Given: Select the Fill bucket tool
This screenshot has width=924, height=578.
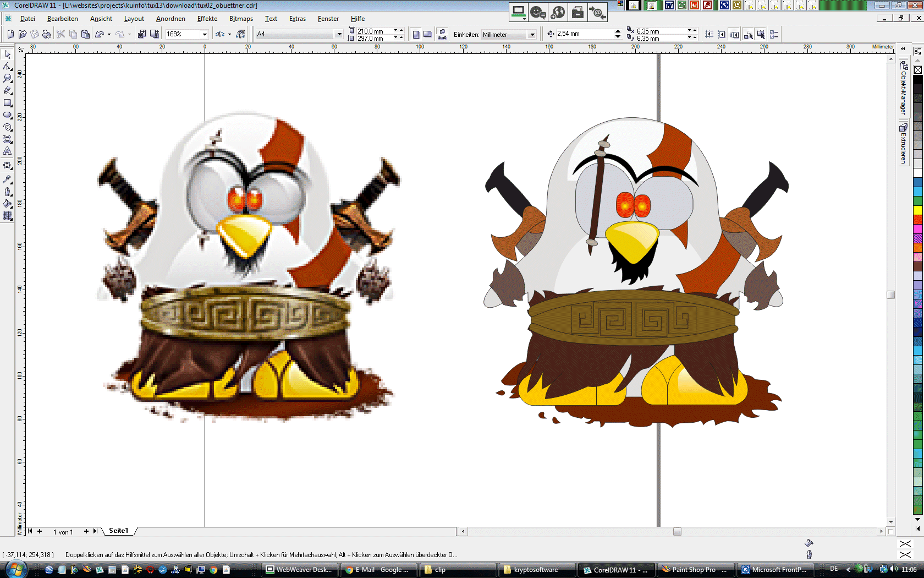Looking at the screenshot, I should [x=8, y=204].
